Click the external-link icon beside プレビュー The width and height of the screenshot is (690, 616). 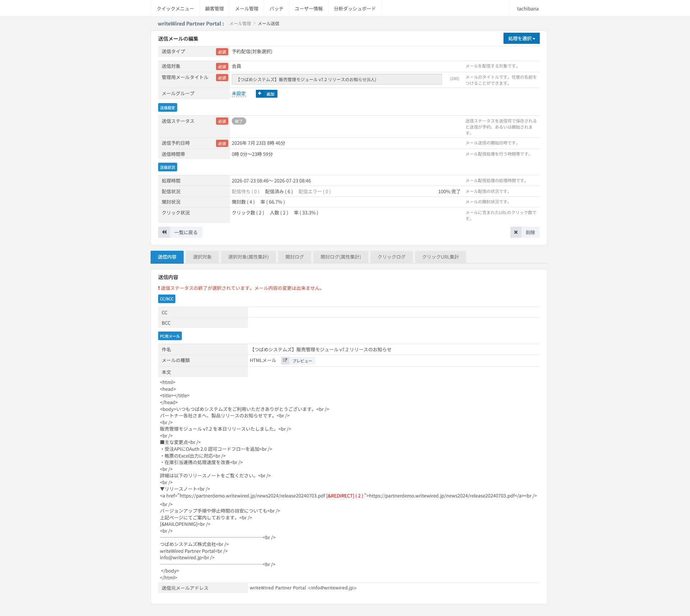pos(285,360)
